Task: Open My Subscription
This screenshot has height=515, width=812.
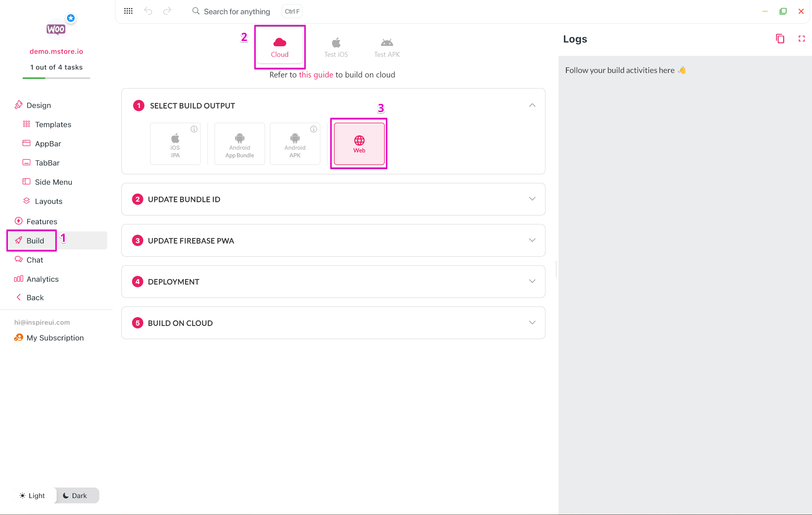Action: click(x=55, y=338)
